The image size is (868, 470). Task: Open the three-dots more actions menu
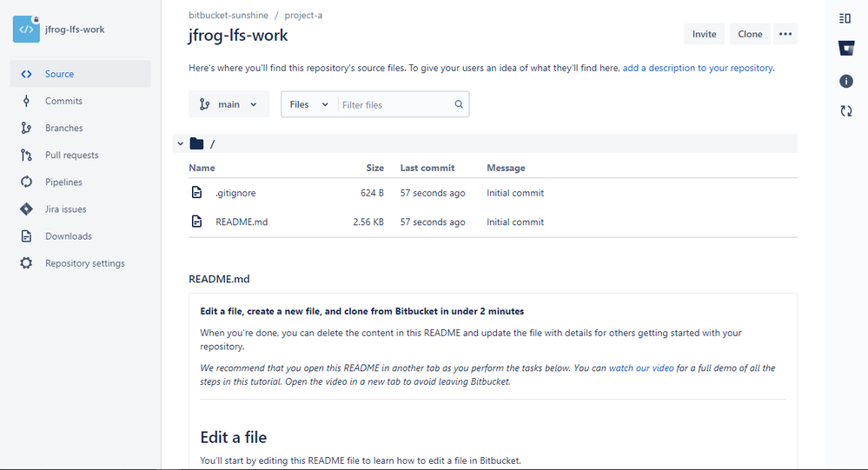pyautogui.click(x=785, y=34)
